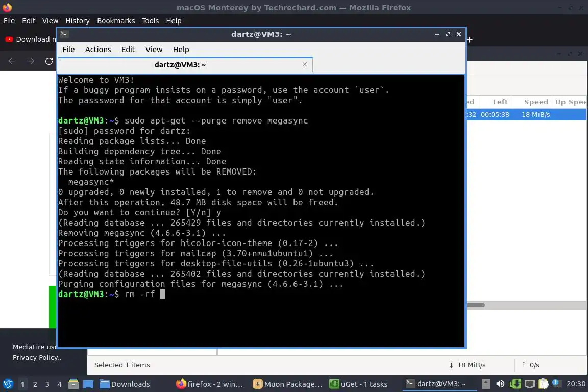Open Firefox Bookmarks menu
The height and width of the screenshot is (392, 588).
(x=116, y=21)
